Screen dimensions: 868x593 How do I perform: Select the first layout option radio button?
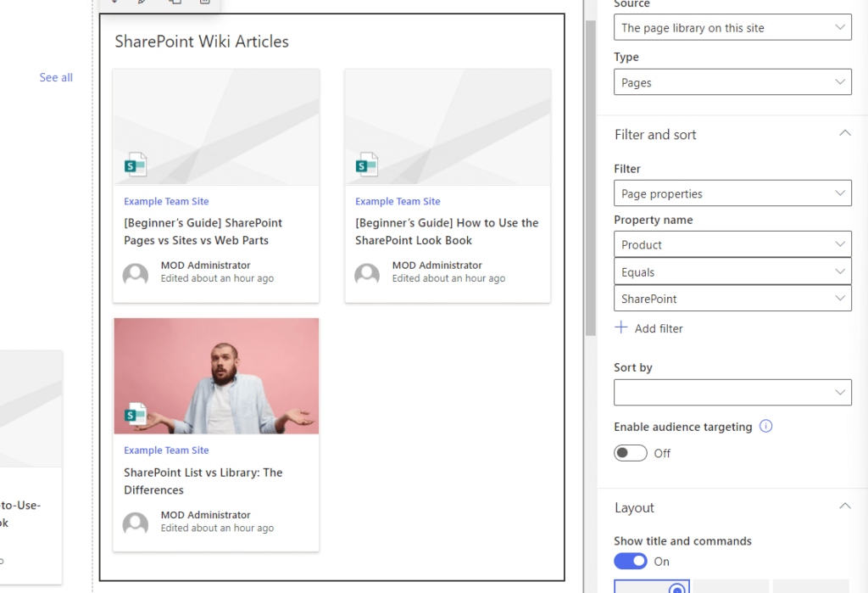click(x=676, y=589)
